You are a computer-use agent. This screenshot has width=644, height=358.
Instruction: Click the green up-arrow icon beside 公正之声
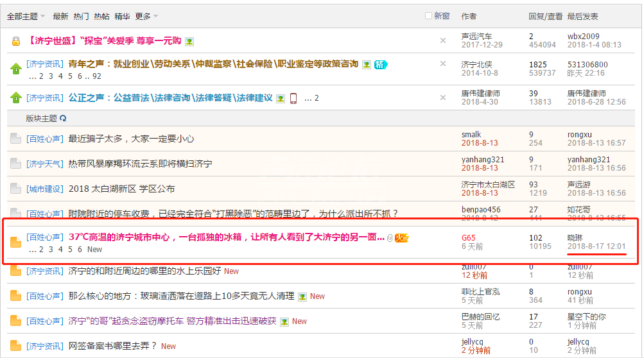pyautogui.click(x=15, y=98)
